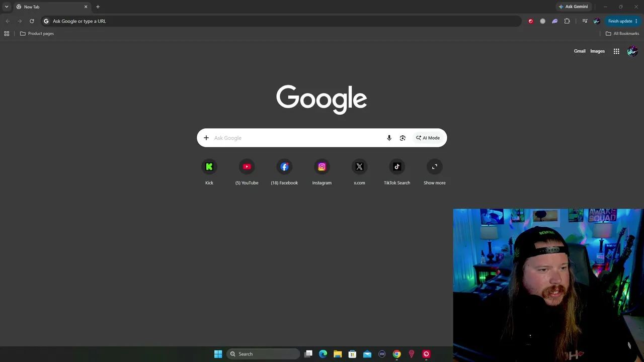This screenshot has height=362, width=644.
Task: Click the Finish update button
Action: (x=623, y=21)
